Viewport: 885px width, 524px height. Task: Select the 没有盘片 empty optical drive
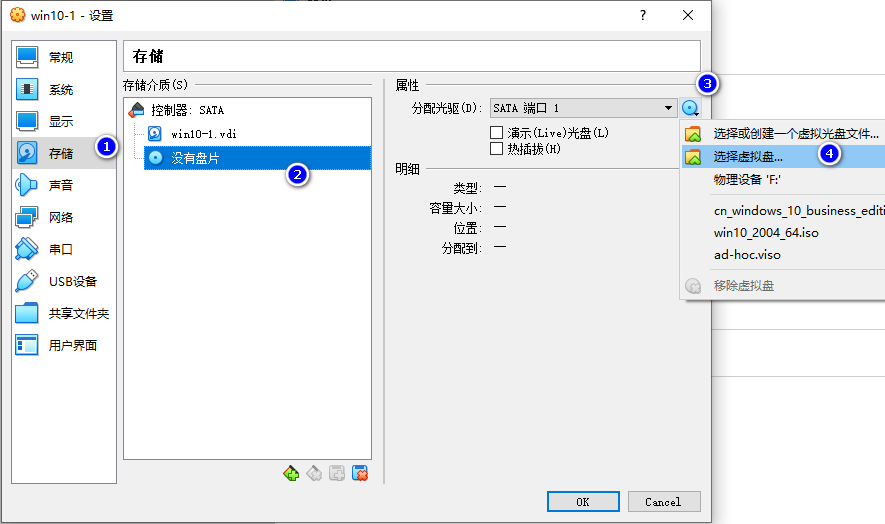click(x=195, y=157)
